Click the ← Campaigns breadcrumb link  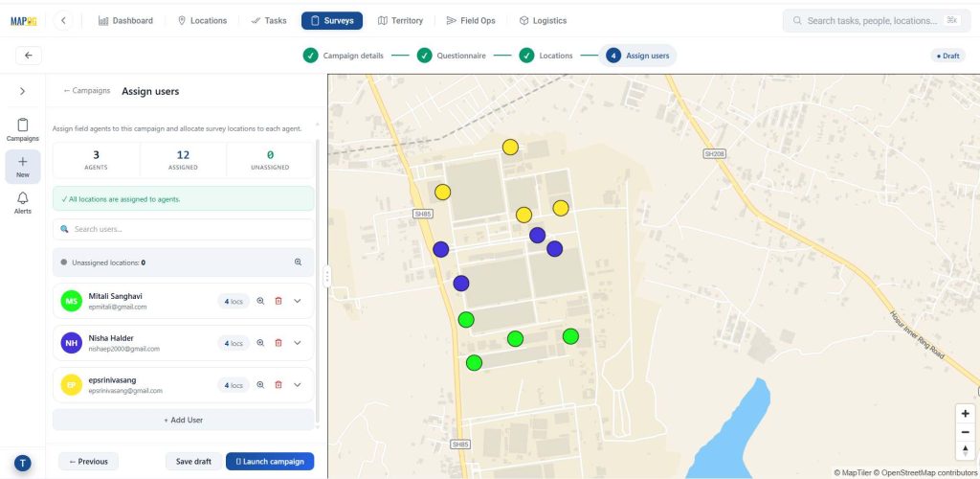[x=87, y=91]
